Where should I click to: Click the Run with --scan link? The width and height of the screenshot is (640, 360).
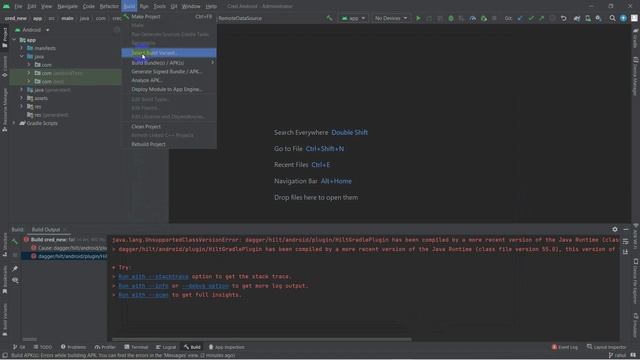[143, 295]
